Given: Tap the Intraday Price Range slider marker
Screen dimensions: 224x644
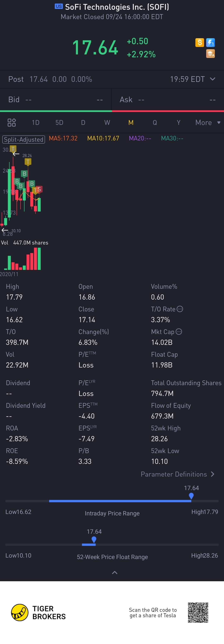Looking at the screenshot, I should 191,495.
